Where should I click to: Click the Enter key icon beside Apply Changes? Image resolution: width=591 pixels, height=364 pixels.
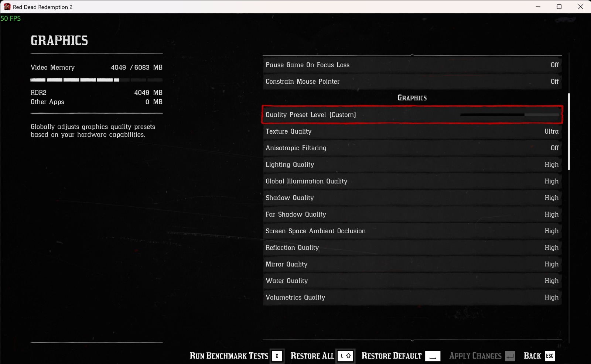pyautogui.click(x=510, y=356)
